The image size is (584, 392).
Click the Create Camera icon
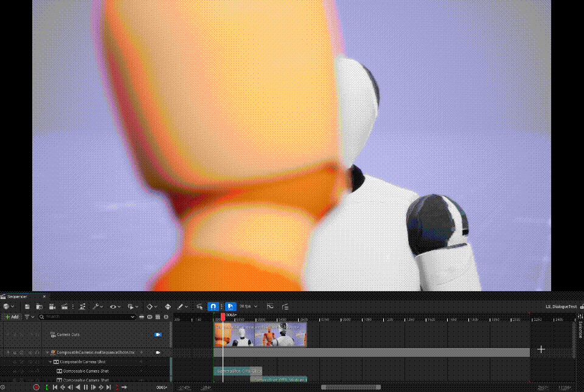click(52, 306)
